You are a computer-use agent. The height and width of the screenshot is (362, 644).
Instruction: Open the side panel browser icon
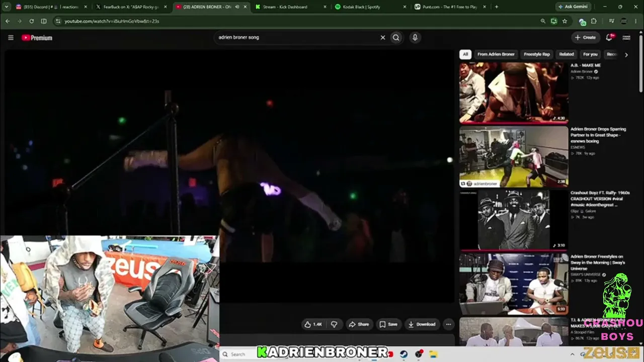[44, 21]
